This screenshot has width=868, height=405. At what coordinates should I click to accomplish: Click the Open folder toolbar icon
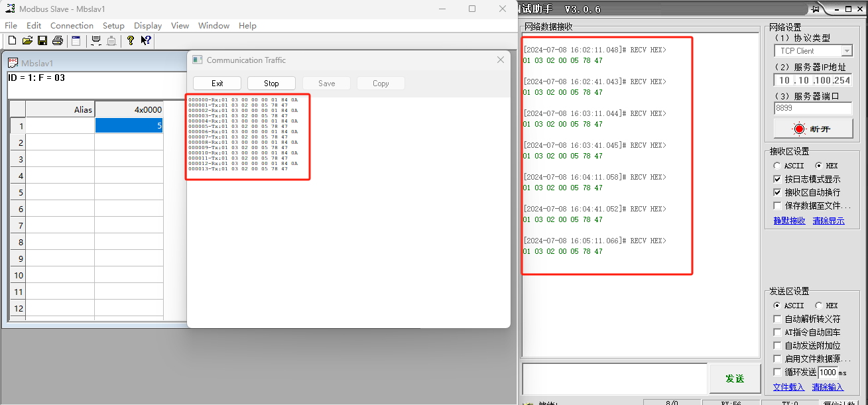click(x=27, y=40)
